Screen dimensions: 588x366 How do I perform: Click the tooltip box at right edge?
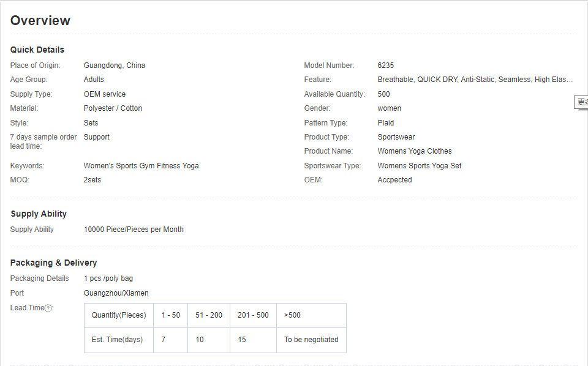point(581,102)
